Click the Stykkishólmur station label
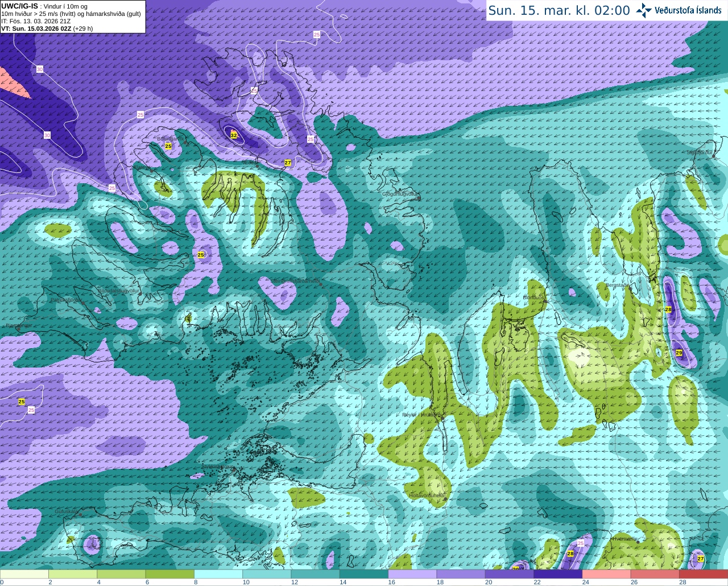The image size is (728, 586). tap(217, 467)
